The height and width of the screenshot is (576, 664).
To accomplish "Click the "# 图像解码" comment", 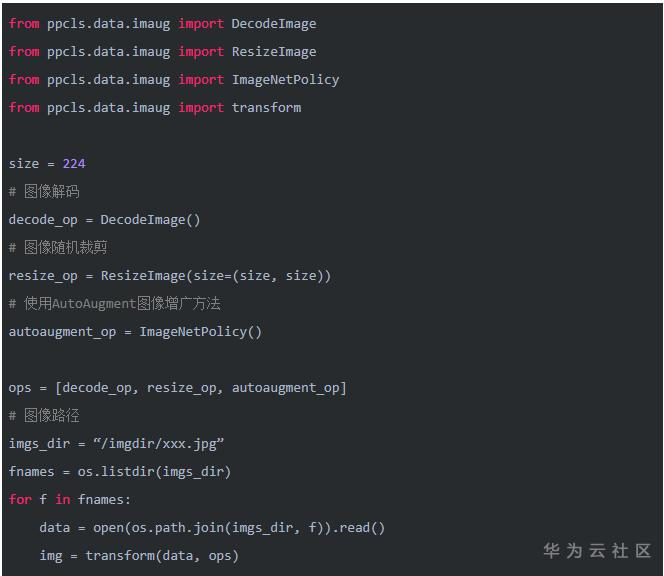I will (44, 191).
